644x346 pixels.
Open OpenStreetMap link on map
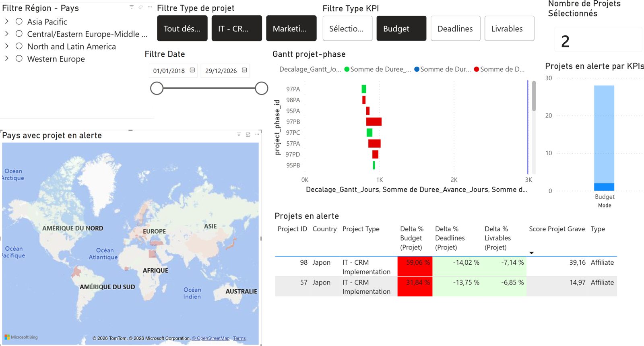[x=211, y=338]
